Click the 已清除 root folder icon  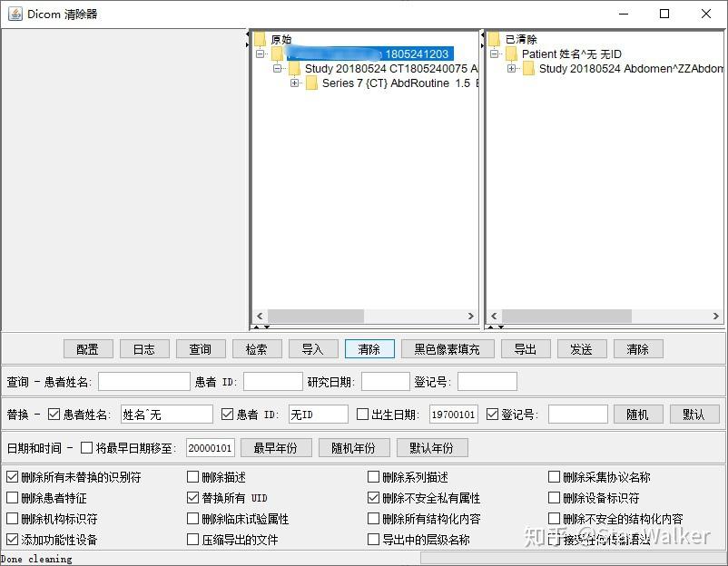click(494, 39)
